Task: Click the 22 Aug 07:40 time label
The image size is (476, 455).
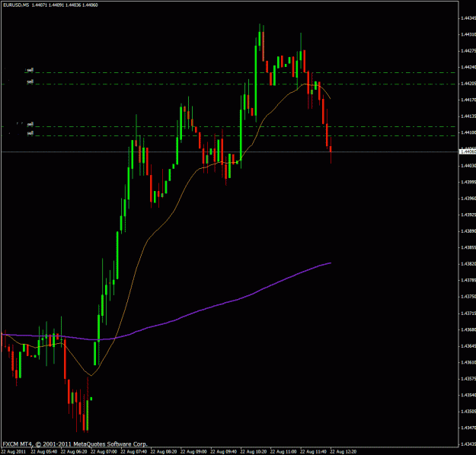Action: 134,452
